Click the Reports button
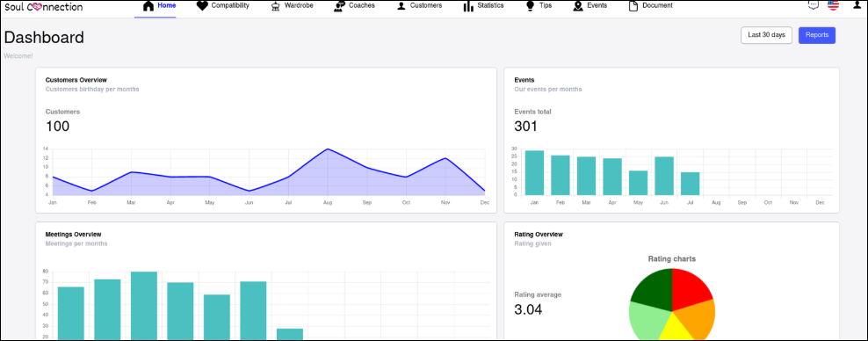Screen dimensions: 868x341 click(x=816, y=35)
